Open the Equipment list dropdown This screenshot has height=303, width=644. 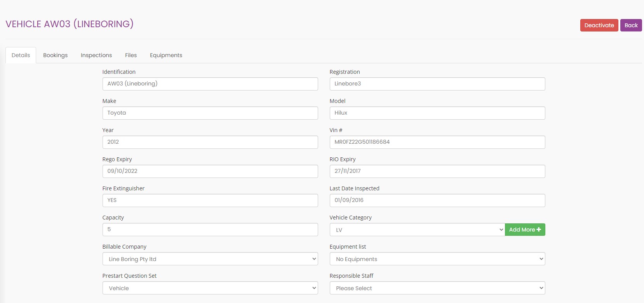pyautogui.click(x=437, y=259)
